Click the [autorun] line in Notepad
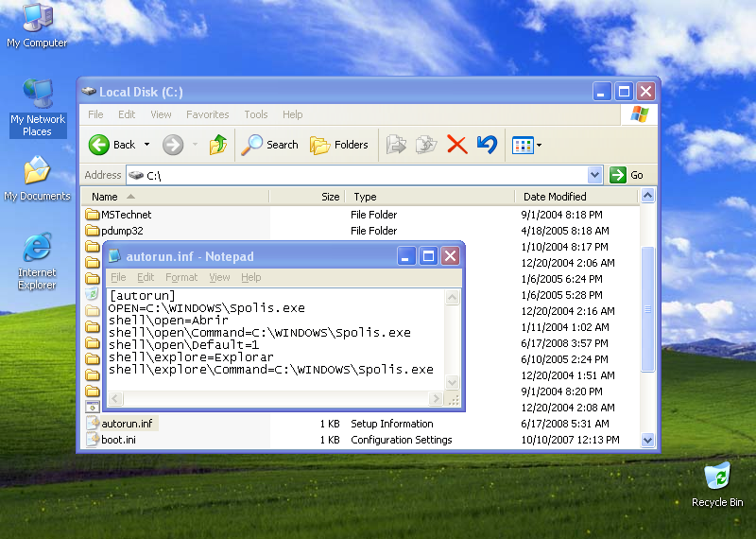The height and width of the screenshot is (539, 756). point(143,295)
